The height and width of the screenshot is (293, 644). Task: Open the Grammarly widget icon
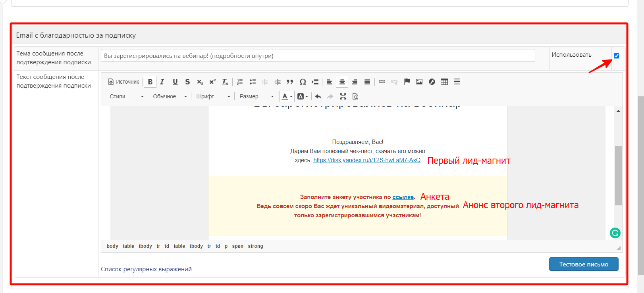pos(615,233)
